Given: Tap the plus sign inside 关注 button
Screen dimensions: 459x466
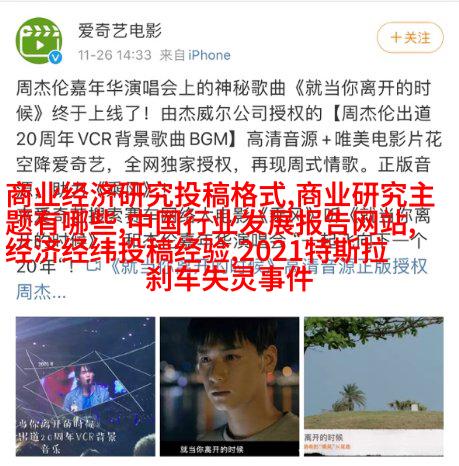Looking at the screenshot, I should [396, 37].
